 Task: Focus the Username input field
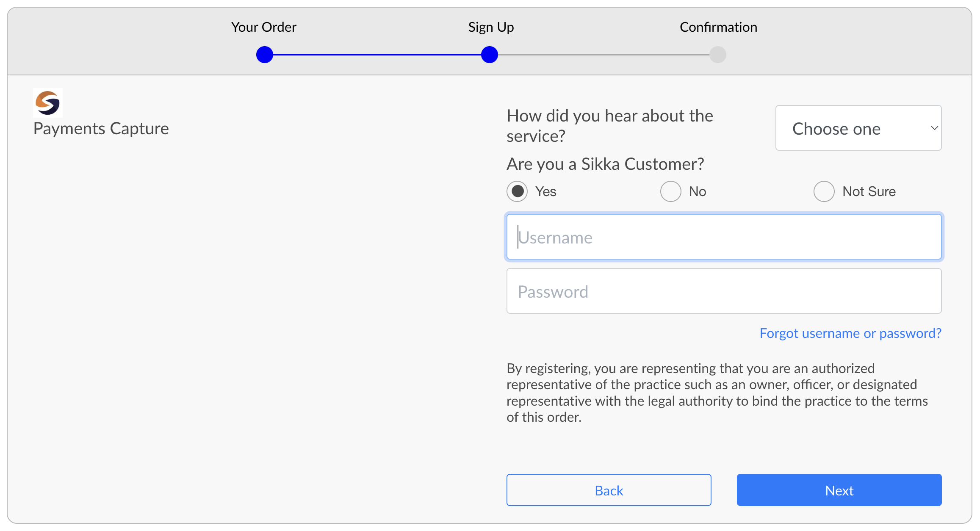[724, 237]
